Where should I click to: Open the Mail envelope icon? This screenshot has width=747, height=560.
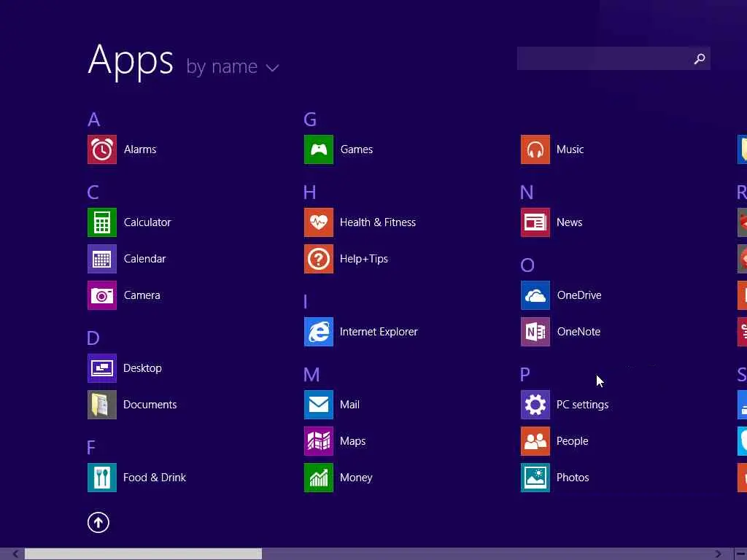click(319, 405)
